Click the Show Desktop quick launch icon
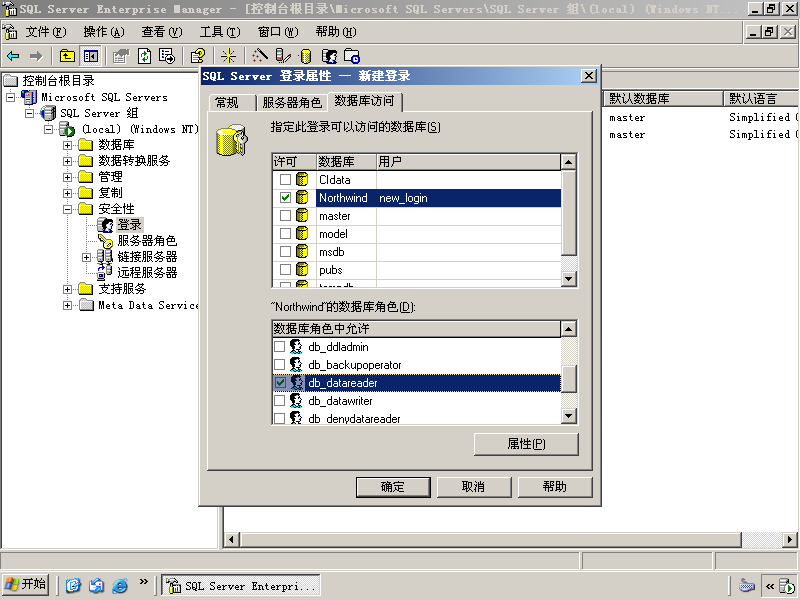The height and width of the screenshot is (600, 800). 73,585
